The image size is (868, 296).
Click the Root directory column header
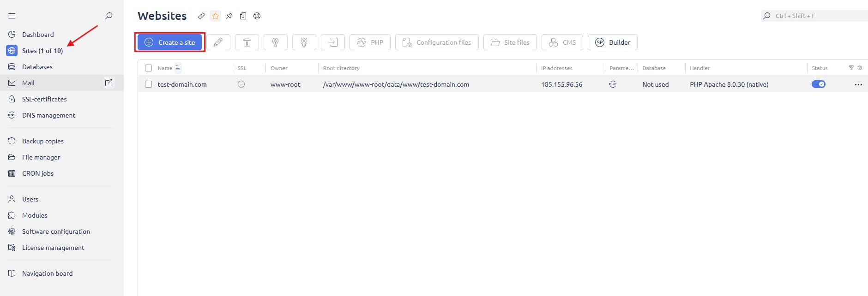click(341, 68)
